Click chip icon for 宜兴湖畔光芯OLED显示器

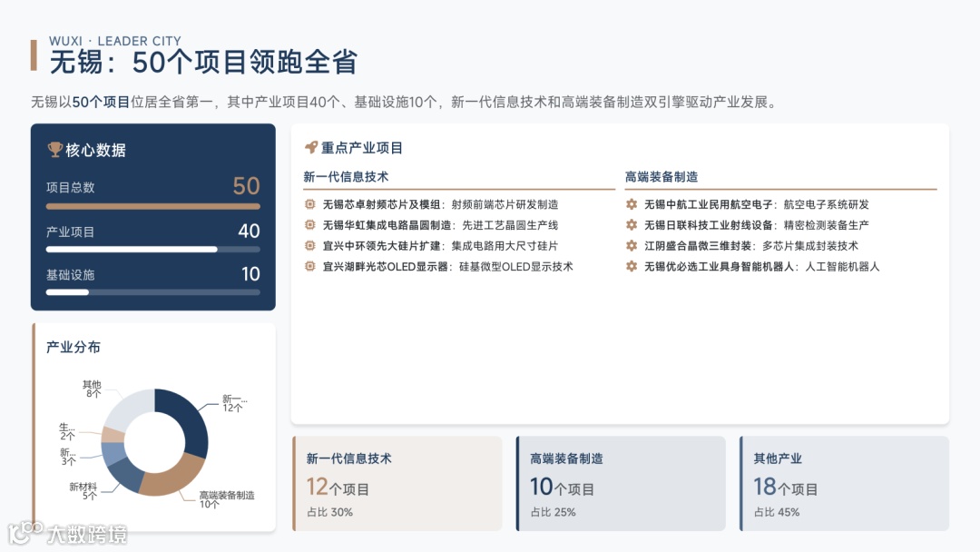309,266
